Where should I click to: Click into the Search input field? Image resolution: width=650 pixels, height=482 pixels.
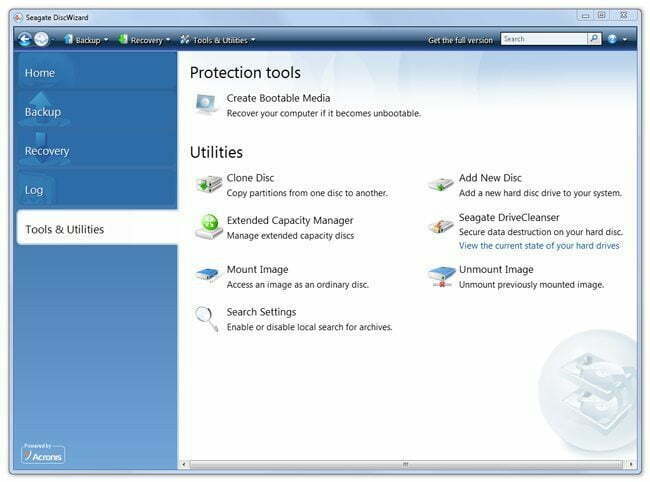pyautogui.click(x=544, y=39)
